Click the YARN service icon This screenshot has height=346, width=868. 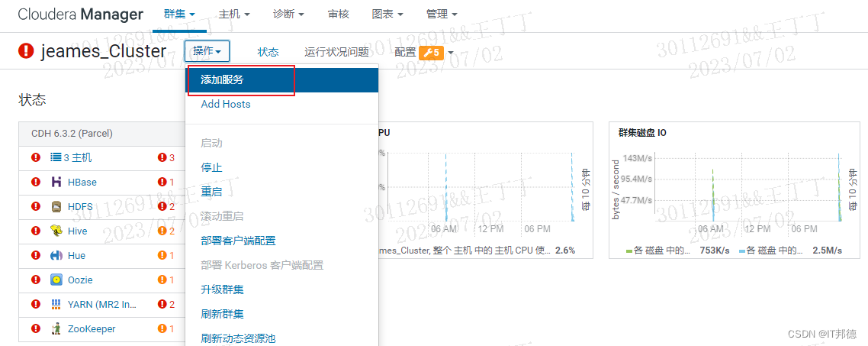(x=56, y=304)
